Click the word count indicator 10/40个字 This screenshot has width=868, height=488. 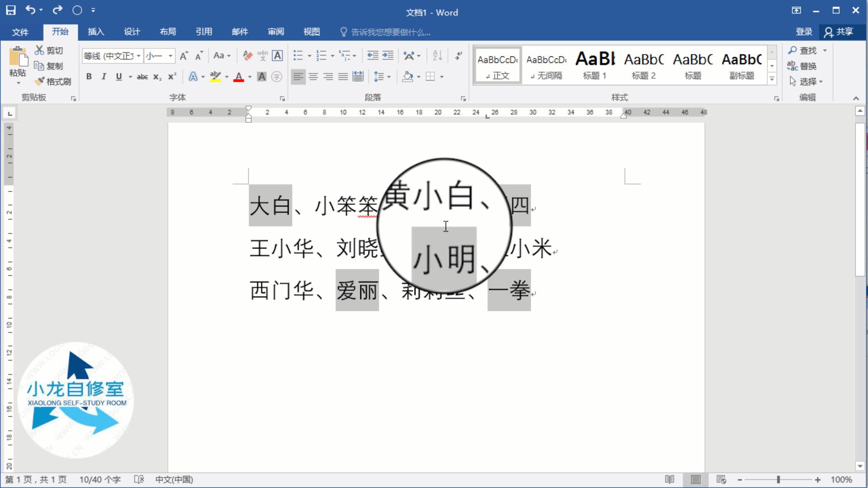[100, 479]
